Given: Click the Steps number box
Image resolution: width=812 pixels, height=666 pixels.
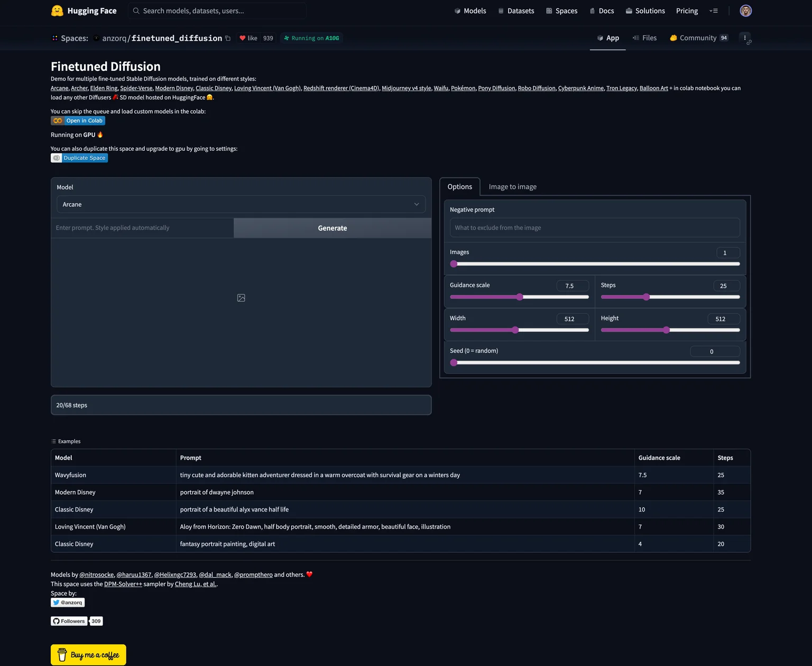Looking at the screenshot, I should pyautogui.click(x=726, y=286).
